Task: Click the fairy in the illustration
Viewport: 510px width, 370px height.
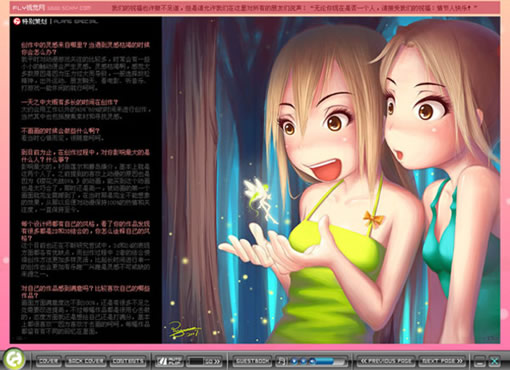Action: pyautogui.click(x=260, y=200)
